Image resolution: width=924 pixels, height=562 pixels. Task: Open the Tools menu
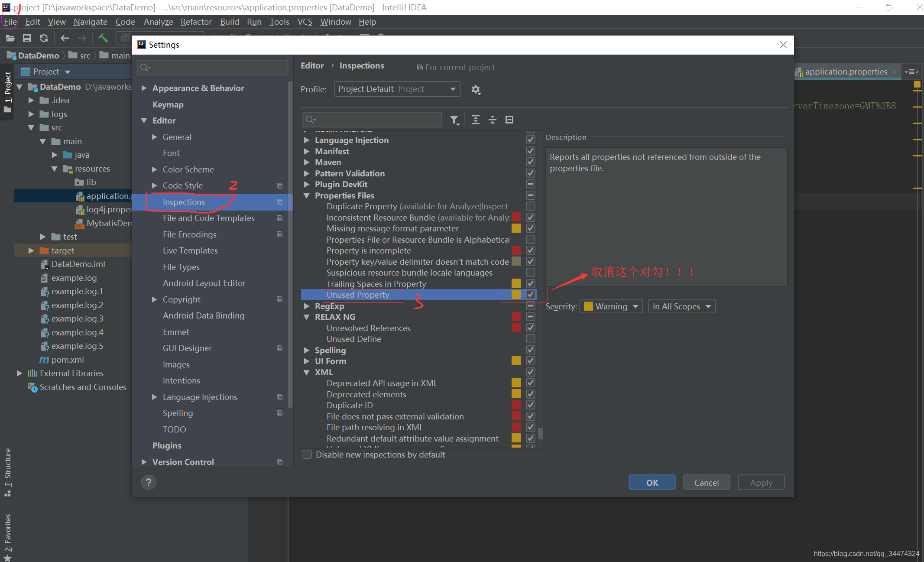tap(279, 22)
